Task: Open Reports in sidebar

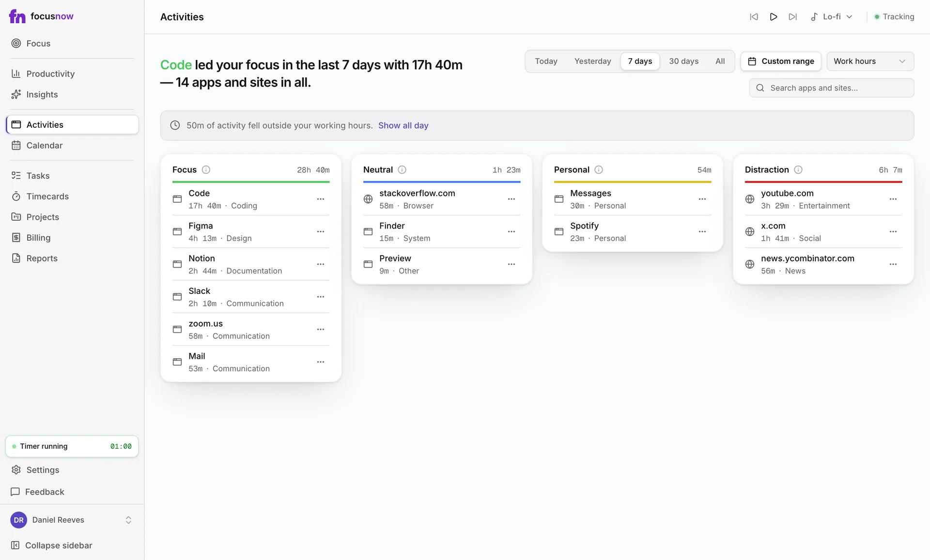Action: pyautogui.click(x=72, y=259)
